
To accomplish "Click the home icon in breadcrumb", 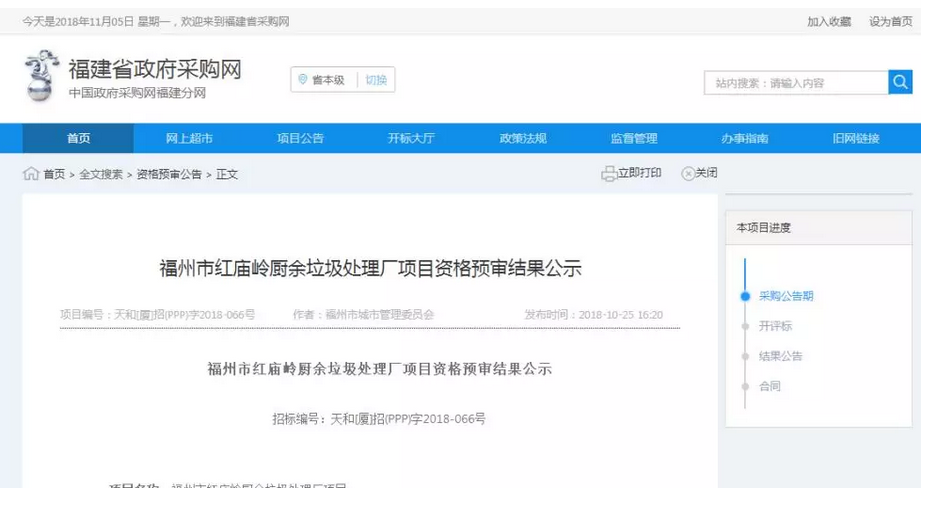I will click(31, 174).
